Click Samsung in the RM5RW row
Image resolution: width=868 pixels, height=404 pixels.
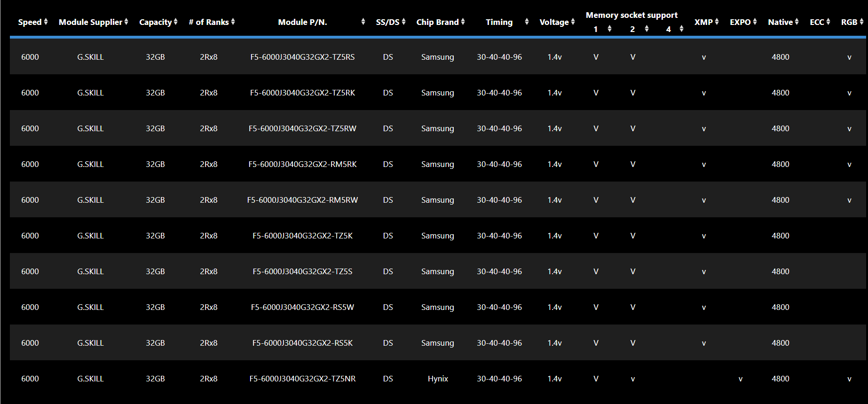tap(438, 200)
